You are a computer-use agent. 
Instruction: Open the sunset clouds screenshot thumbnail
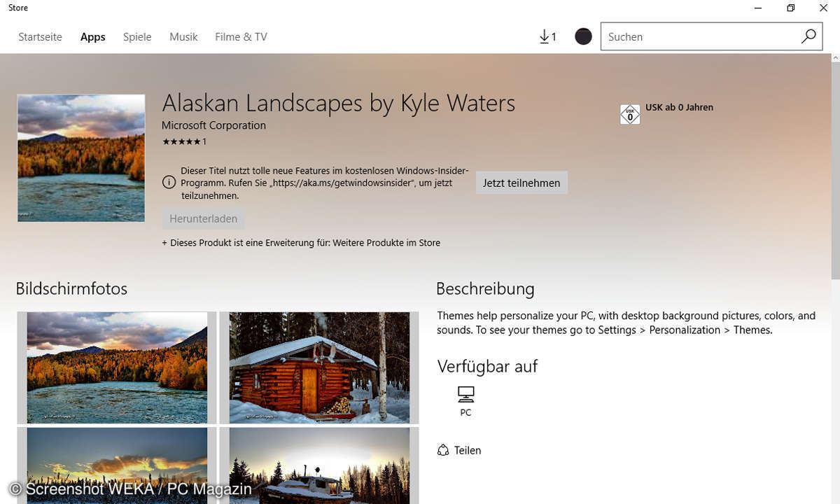[117, 465]
